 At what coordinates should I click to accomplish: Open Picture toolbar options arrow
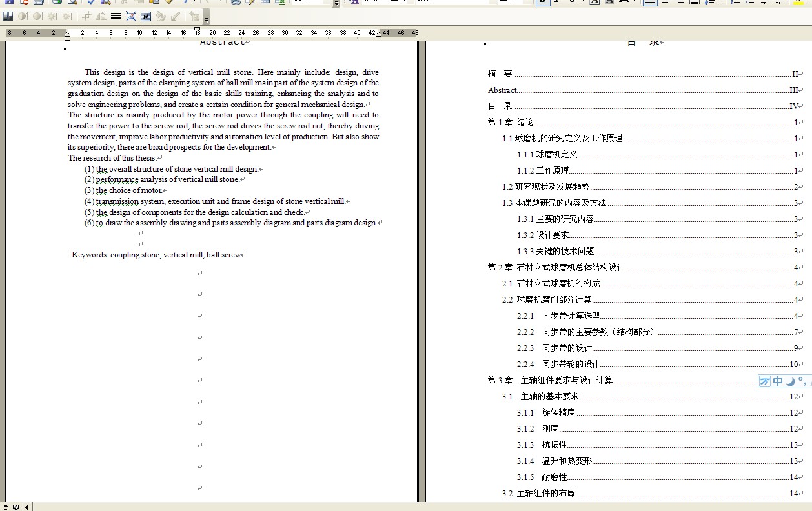coord(207,17)
